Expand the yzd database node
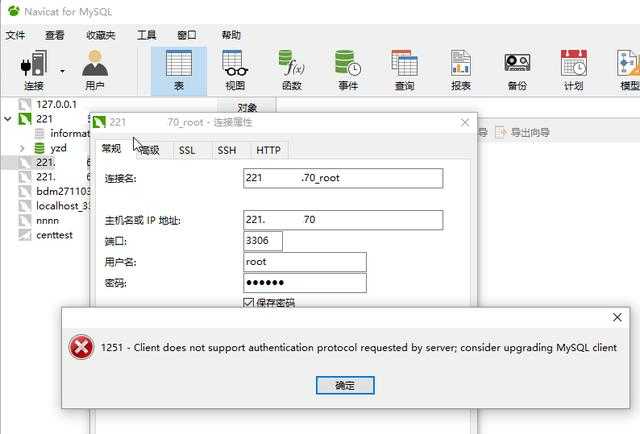The image size is (640, 434). [22, 148]
